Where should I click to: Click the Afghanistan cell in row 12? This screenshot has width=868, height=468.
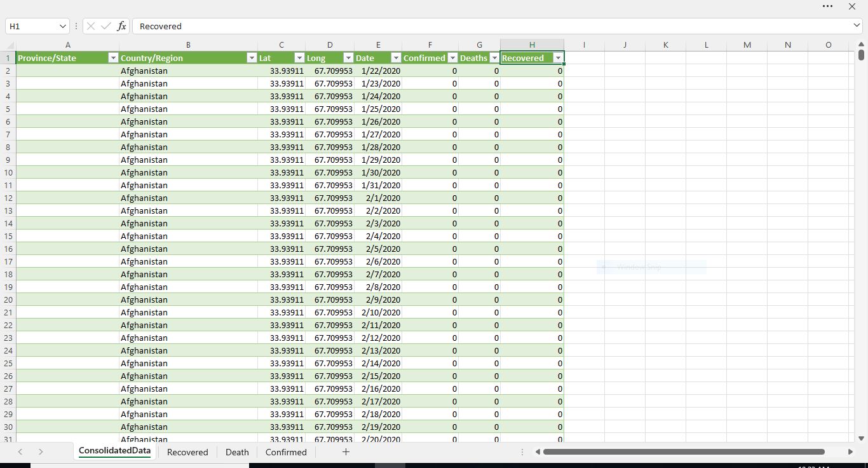(188, 198)
